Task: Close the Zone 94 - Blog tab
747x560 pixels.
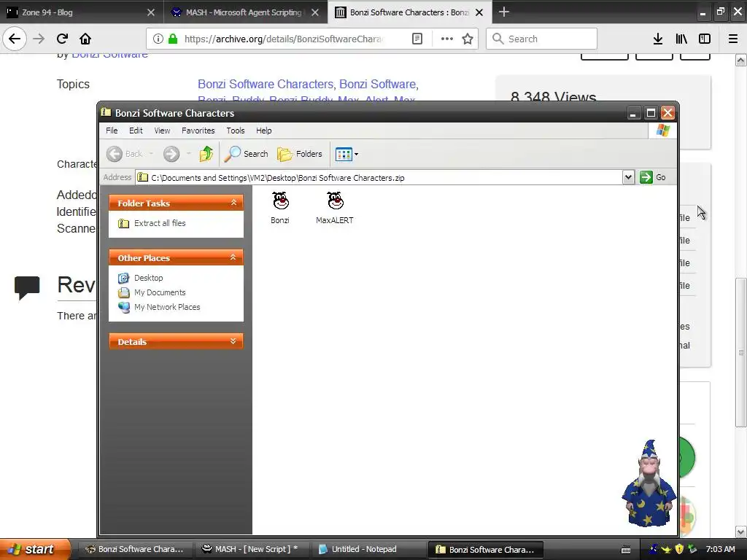Action: click(151, 12)
